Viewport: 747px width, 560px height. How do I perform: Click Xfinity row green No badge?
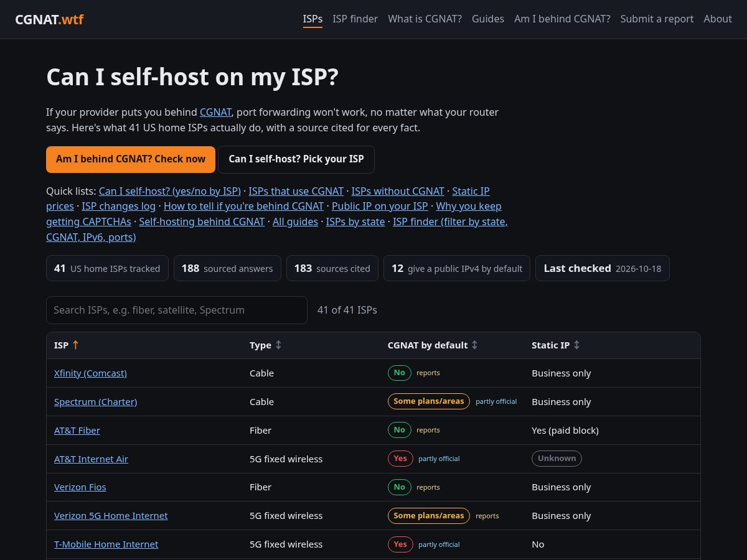pyautogui.click(x=400, y=373)
